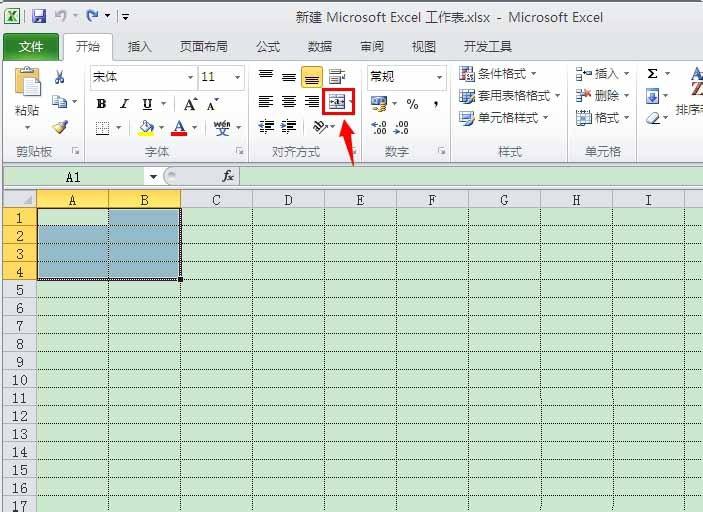This screenshot has height=512, width=703.
Task: Click the Wrap Text icon
Action: pyautogui.click(x=337, y=77)
